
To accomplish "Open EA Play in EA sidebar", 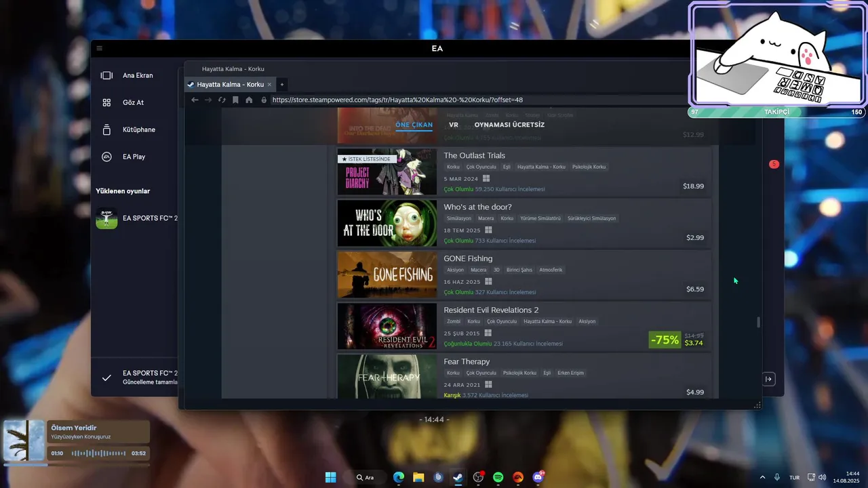I will coord(134,157).
